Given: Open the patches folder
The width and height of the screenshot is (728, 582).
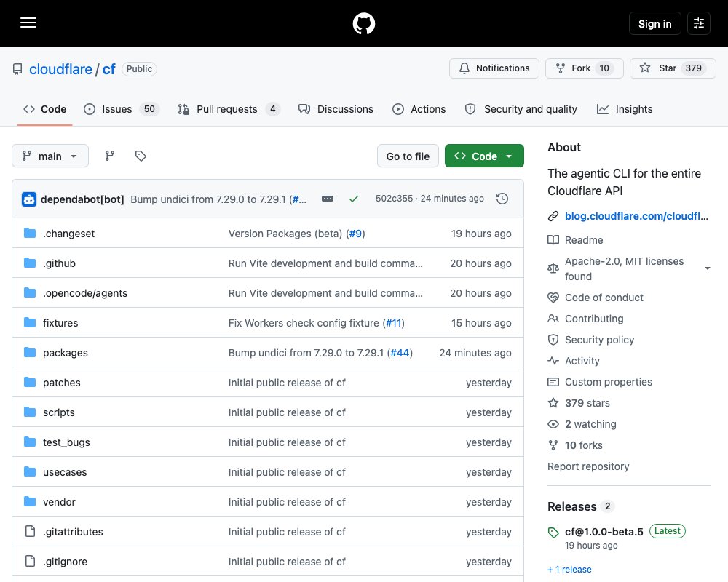Looking at the screenshot, I should pos(62,383).
